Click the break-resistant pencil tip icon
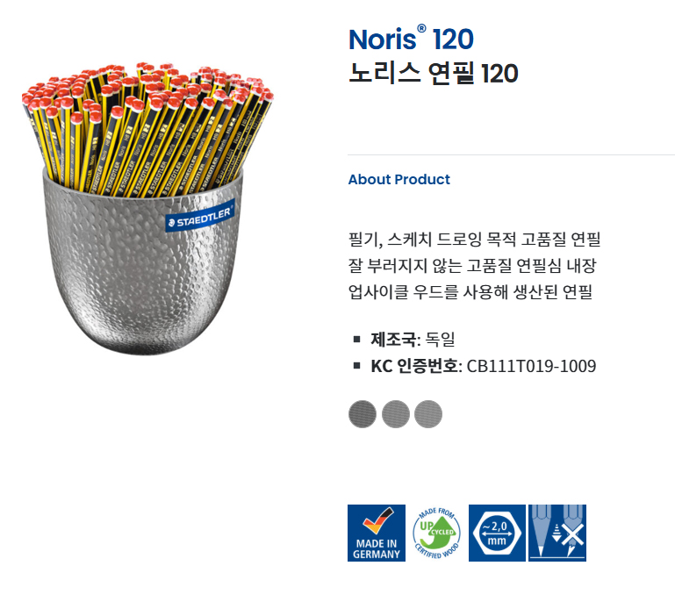This screenshot has width=675, height=616. coord(557,533)
